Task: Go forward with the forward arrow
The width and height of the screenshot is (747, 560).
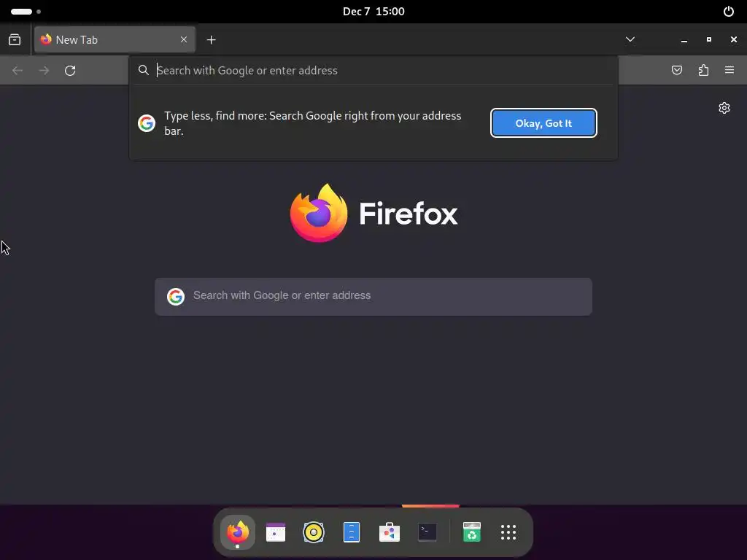Action: click(44, 71)
